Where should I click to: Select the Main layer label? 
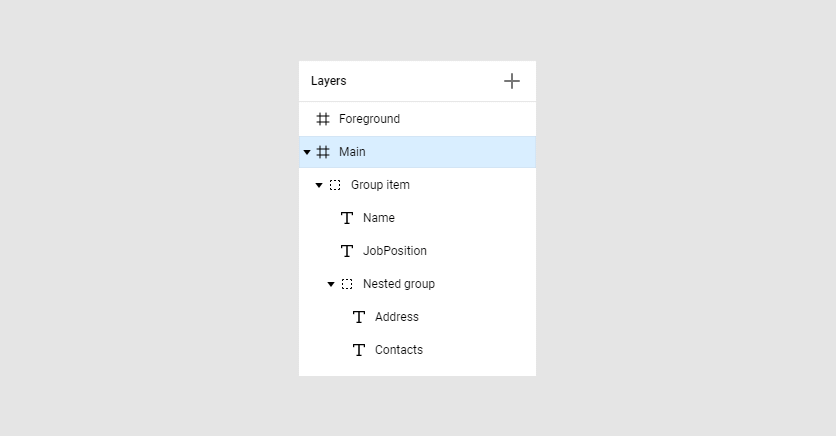pyautogui.click(x=352, y=152)
